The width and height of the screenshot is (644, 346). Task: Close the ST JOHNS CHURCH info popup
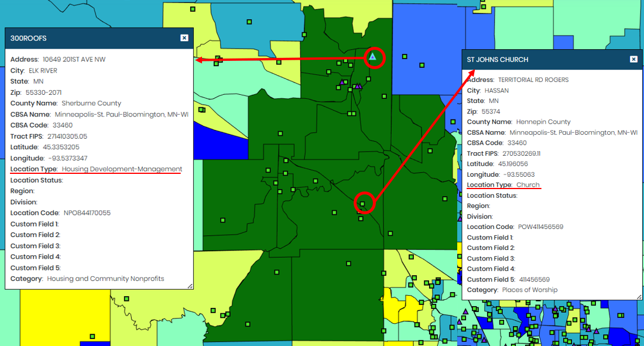[633, 59]
